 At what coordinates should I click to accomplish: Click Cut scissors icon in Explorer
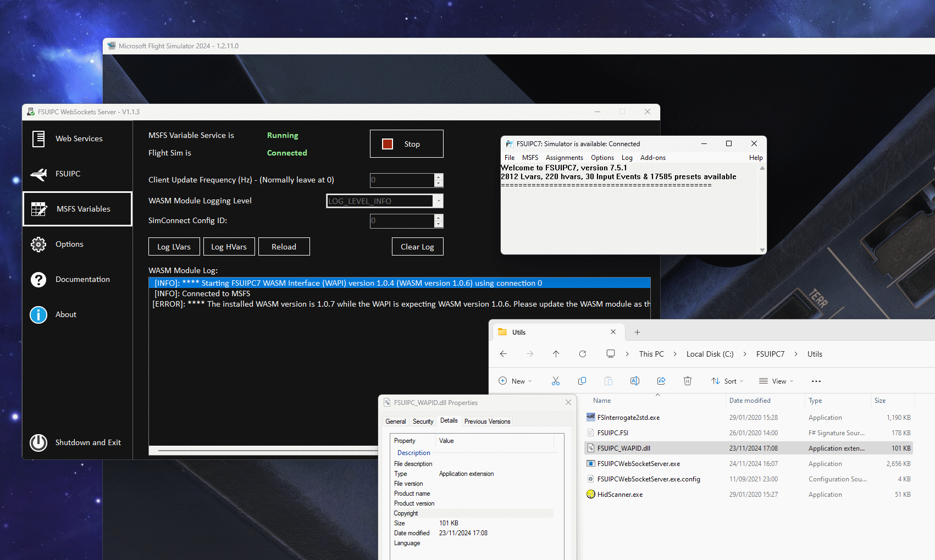click(x=556, y=381)
